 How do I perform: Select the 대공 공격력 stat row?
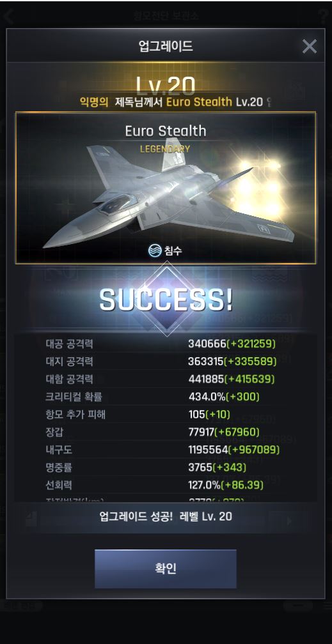pyautogui.click(x=166, y=343)
